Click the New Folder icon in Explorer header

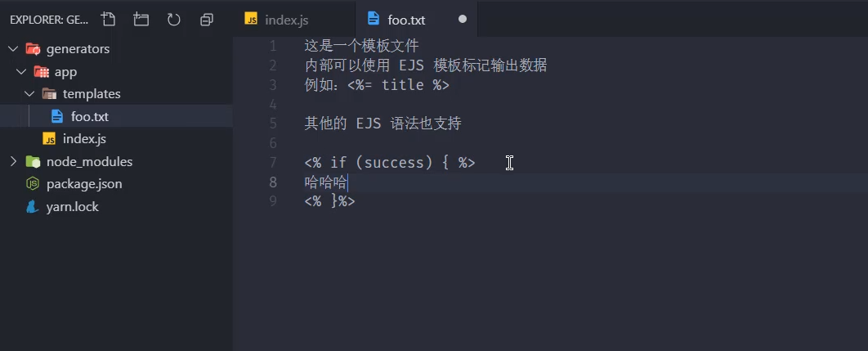[141, 19]
